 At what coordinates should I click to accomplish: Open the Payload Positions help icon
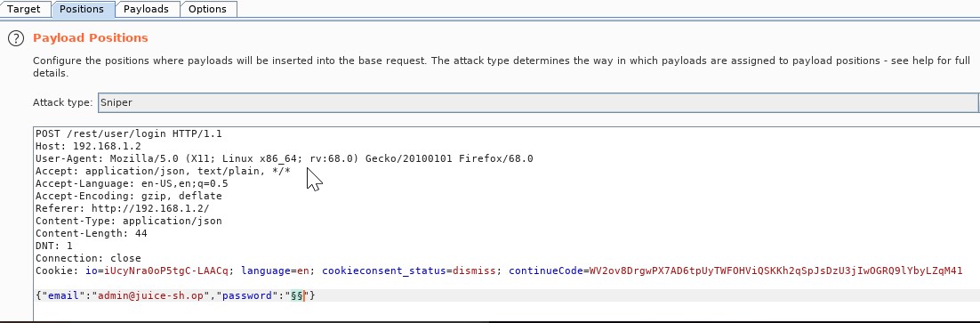point(16,38)
